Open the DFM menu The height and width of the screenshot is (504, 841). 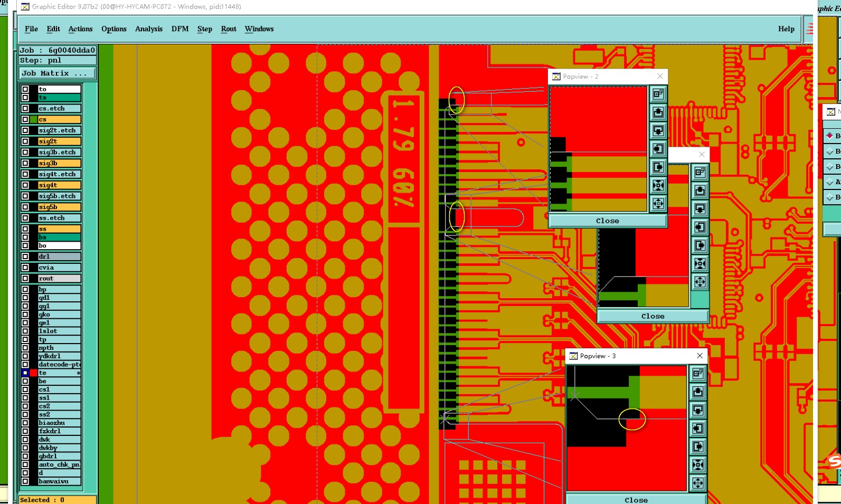(x=180, y=29)
